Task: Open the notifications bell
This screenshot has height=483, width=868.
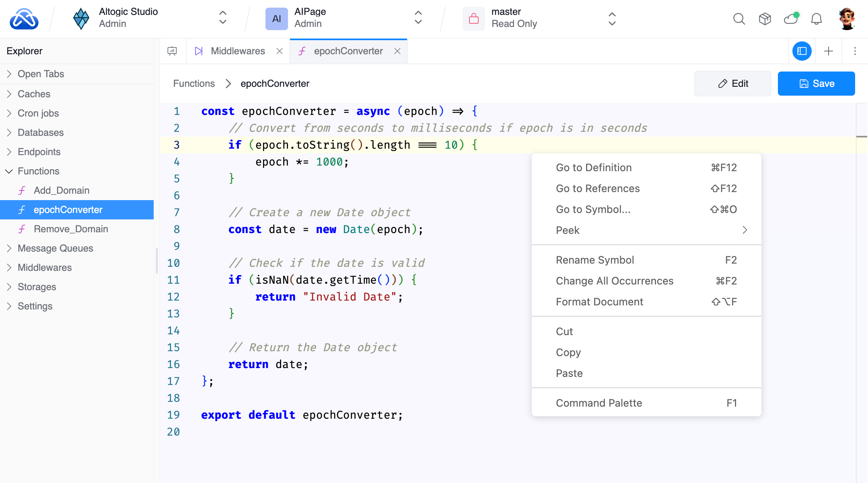Action: pyautogui.click(x=816, y=19)
